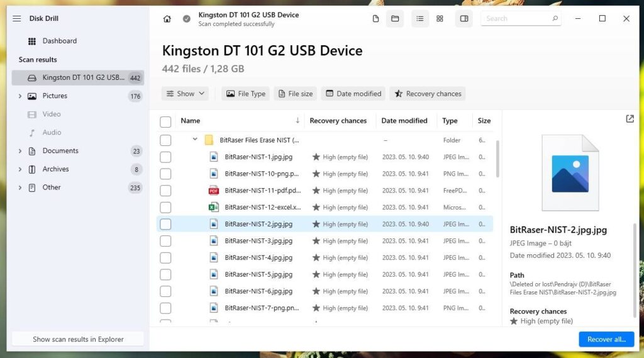The image size is (644, 358).
Task: Sort by the Date modified column header
Action: point(404,120)
